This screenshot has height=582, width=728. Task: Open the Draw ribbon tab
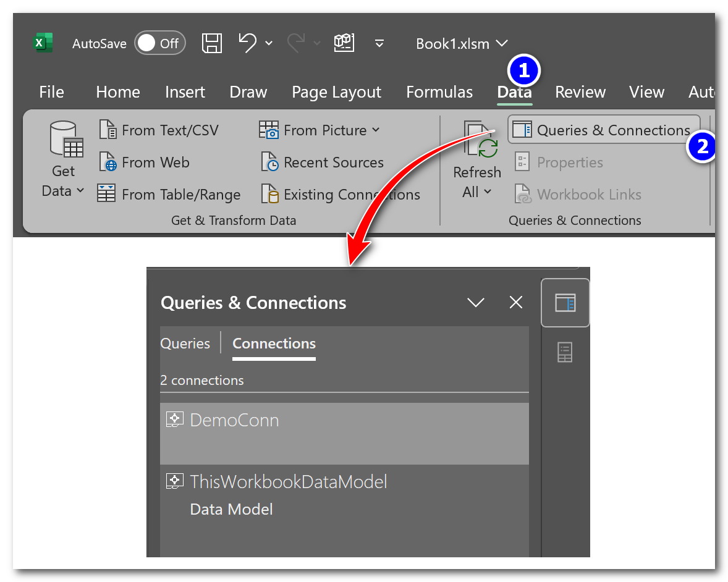248,92
